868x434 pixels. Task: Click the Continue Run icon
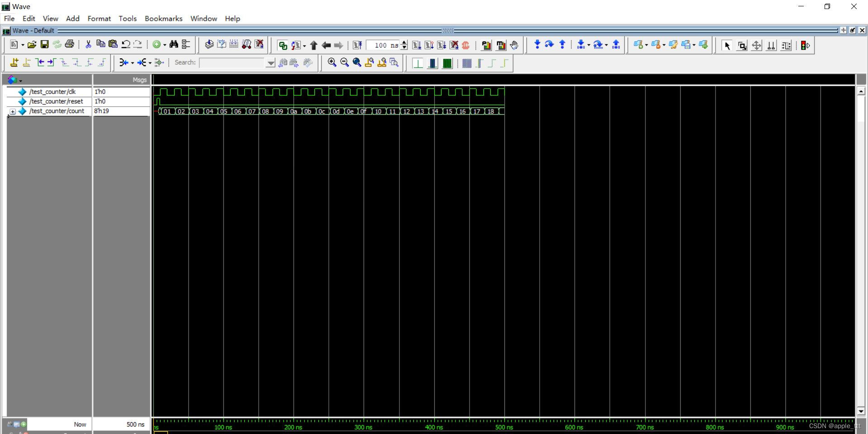pyautogui.click(x=429, y=45)
